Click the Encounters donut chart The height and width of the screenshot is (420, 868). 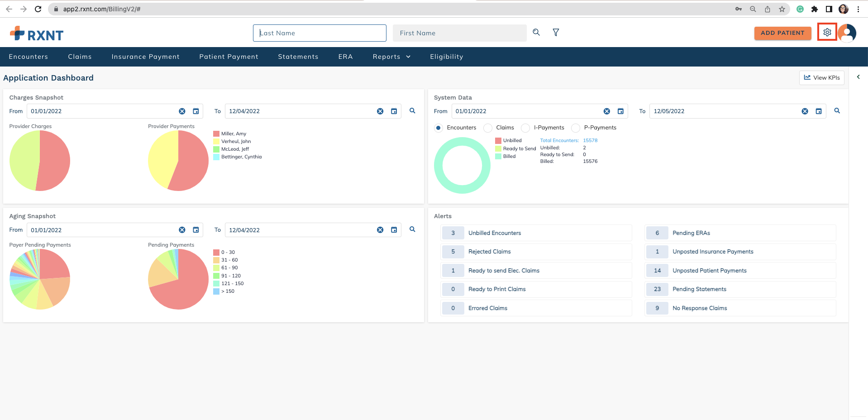(x=462, y=166)
